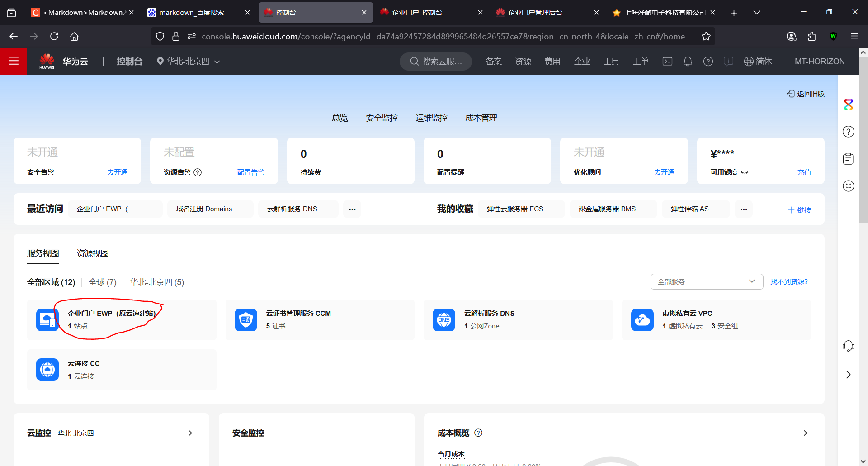Expand the 成本概览 panel arrow
This screenshot has width=868, height=466.
(x=805, y=433)
